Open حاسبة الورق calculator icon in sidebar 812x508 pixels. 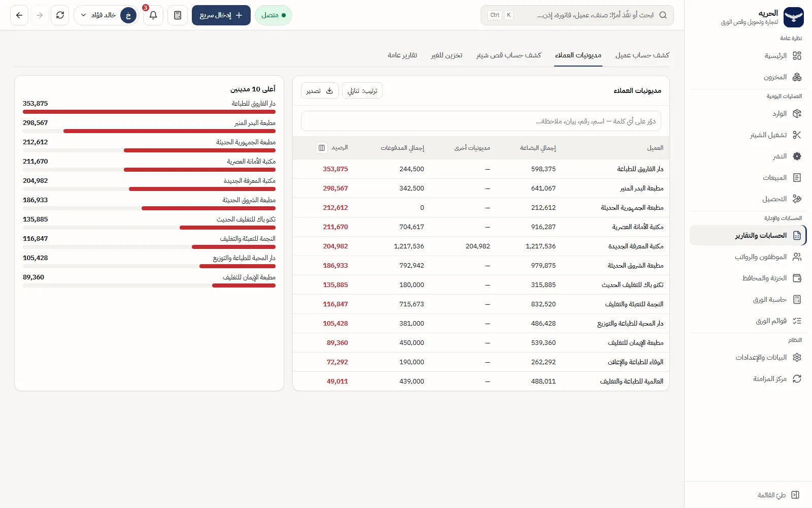pos(797,300)
